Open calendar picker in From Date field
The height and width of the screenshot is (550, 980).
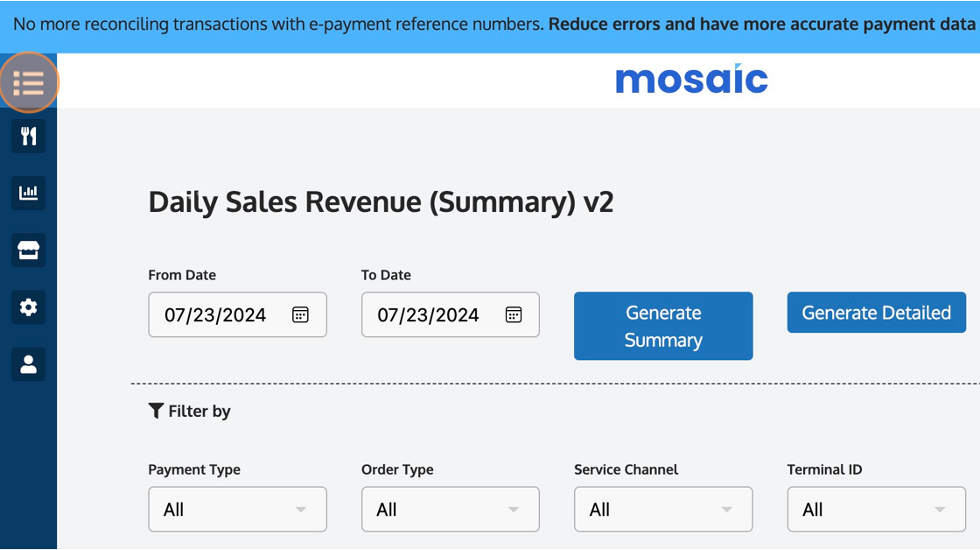click(301, 314)
